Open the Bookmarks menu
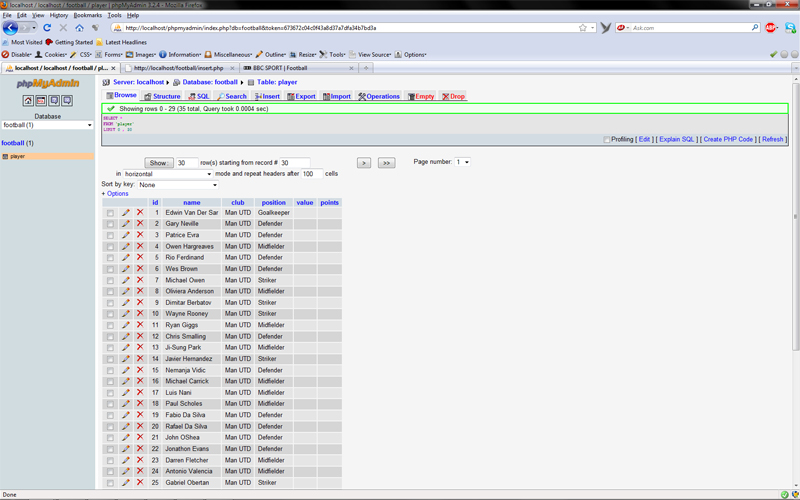This screenshot has height=500, width=800. click(88, 15)
